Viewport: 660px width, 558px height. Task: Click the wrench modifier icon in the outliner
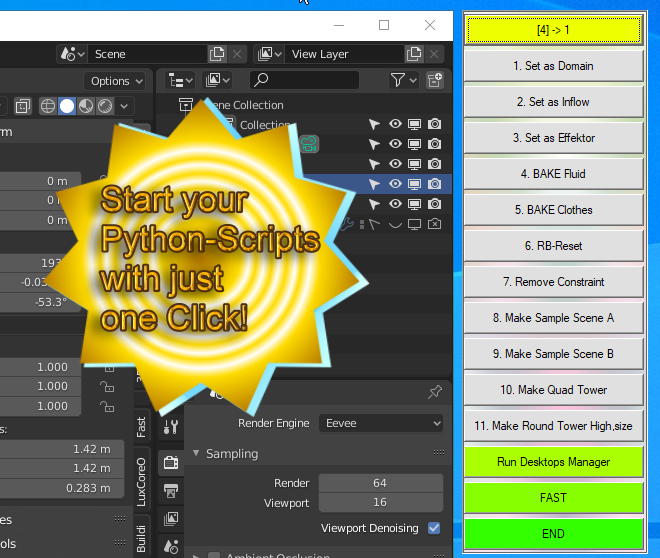(x=347, y=224)
